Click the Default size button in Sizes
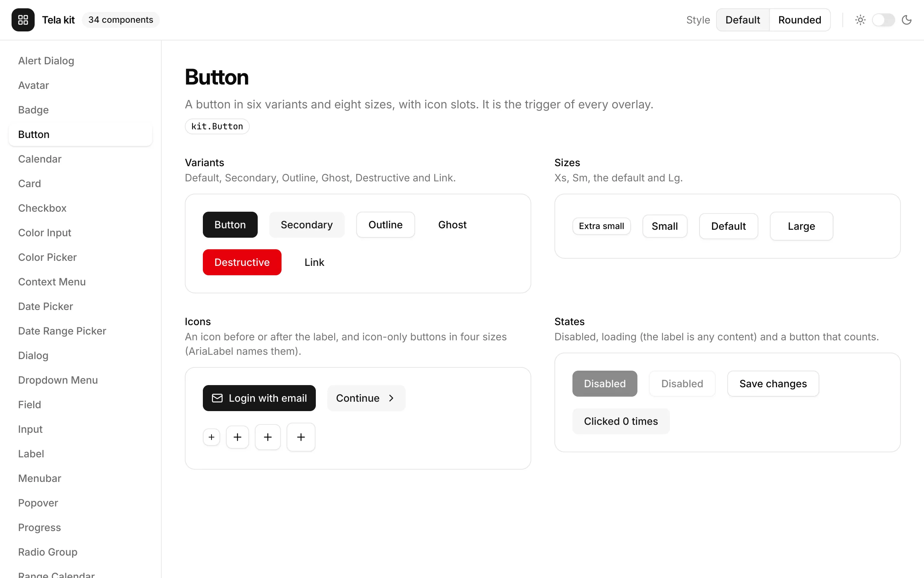This screenshot has width=924, height=578. [728, 226]
